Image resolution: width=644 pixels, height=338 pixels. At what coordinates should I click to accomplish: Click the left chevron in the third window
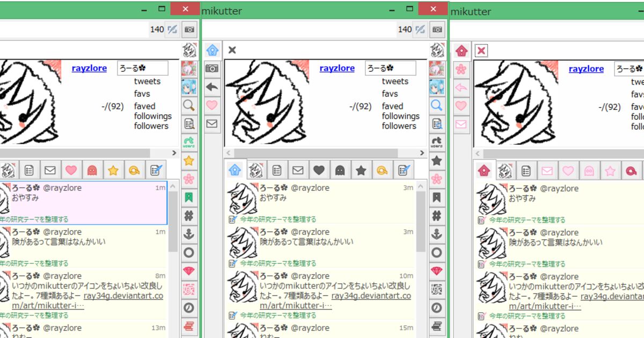[x=478, y=153]
